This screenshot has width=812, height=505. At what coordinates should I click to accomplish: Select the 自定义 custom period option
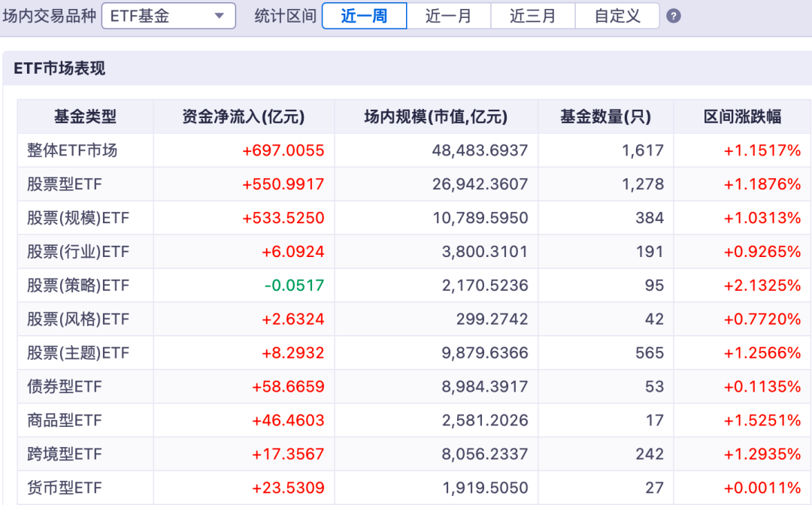tap(617, 16)
